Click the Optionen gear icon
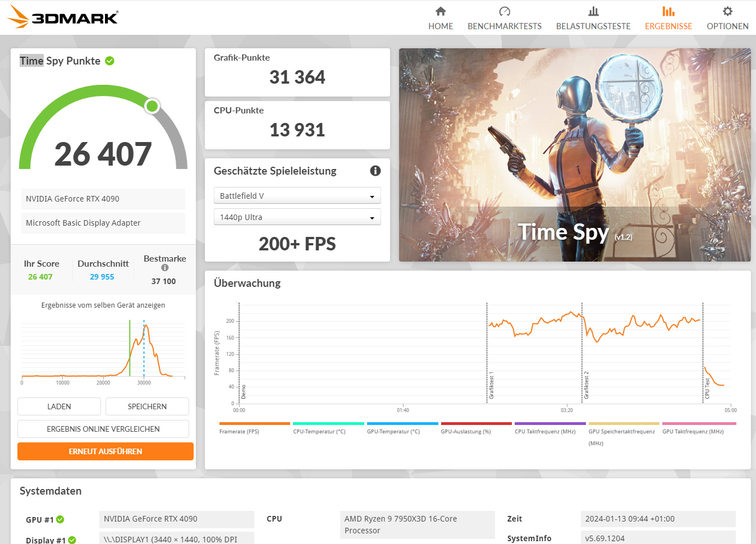The height and width of the screenshot is (544, 756). tap(727, 11)
